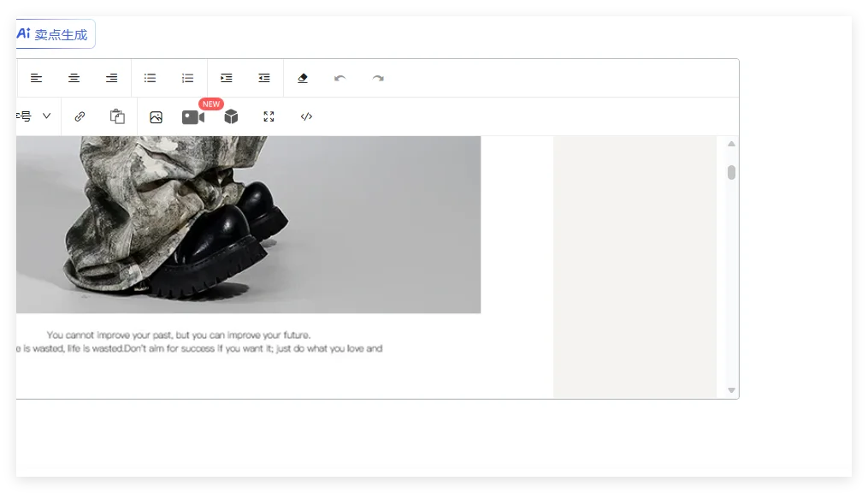Center-align the text

pyautogui.click(x=74, y=78)
